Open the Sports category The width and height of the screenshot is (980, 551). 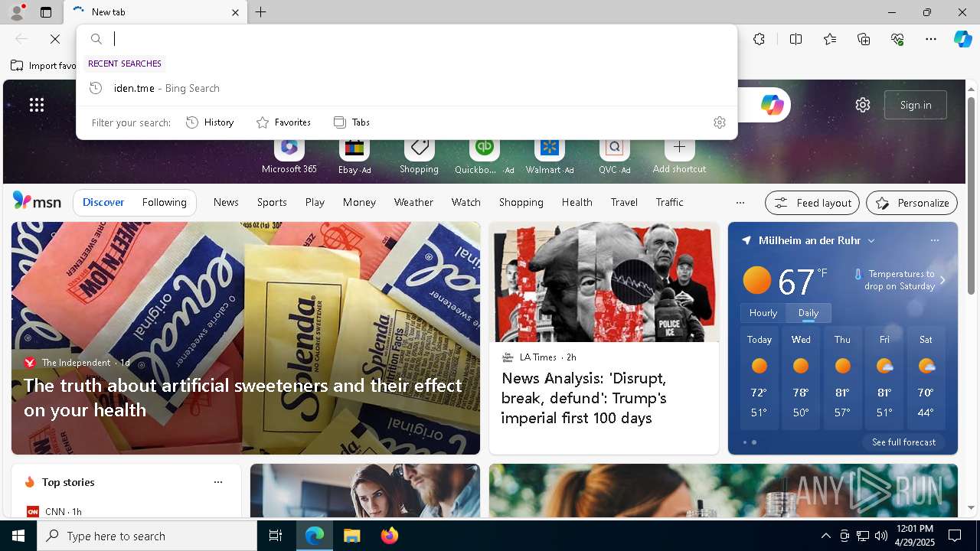click(x=272, y=203)
